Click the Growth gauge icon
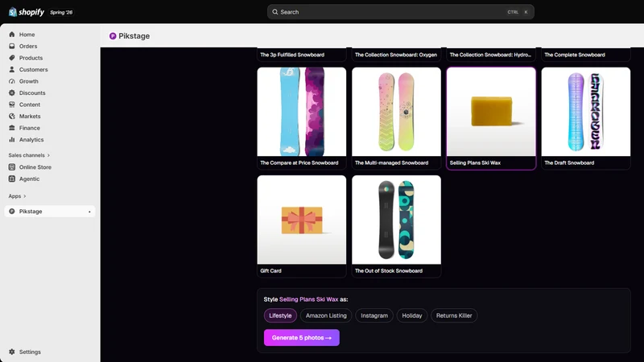 (12, 81)
